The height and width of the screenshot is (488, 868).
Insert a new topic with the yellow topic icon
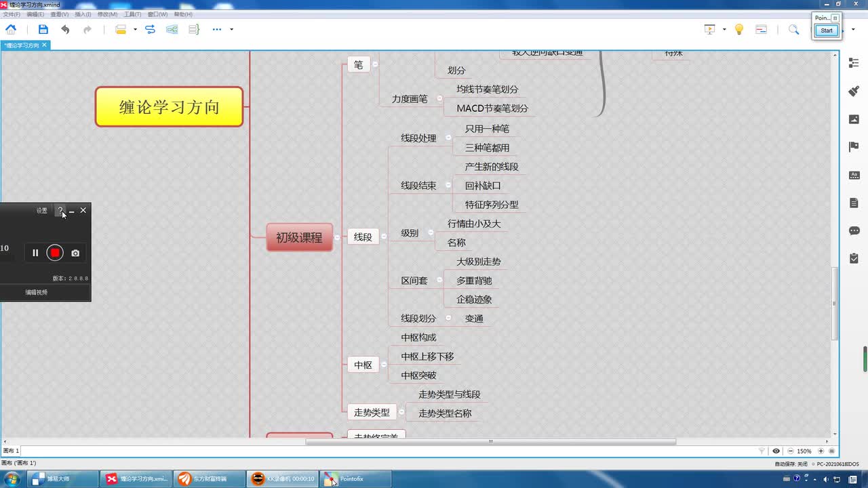click(x=121, y=29)
